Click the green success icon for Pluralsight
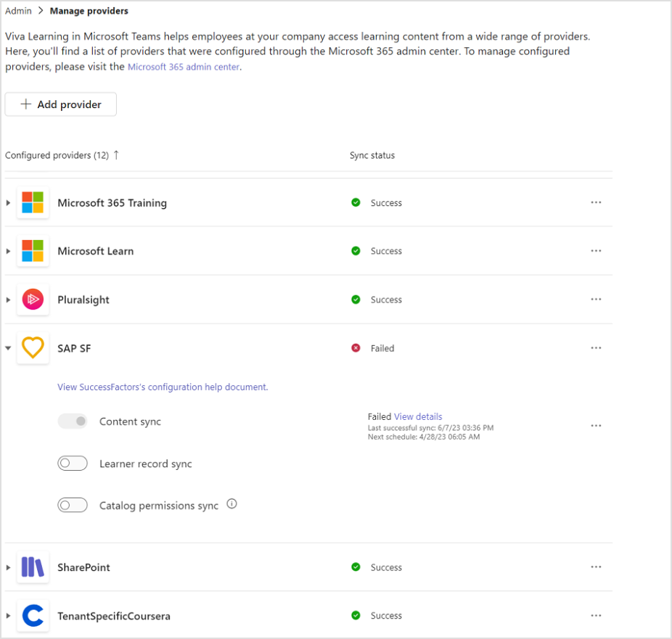The width and height of the screenshot is (672, 639). [x=356, y=300]
